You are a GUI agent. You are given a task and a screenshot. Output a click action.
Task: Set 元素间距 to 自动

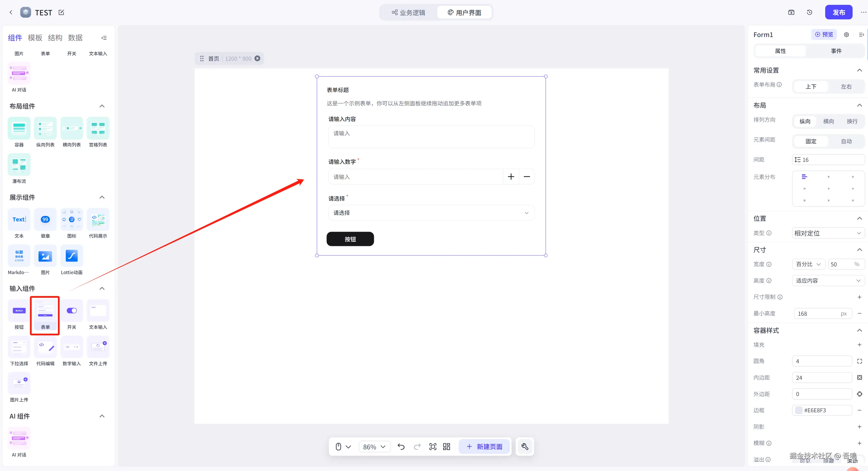(x=846, y=141)
